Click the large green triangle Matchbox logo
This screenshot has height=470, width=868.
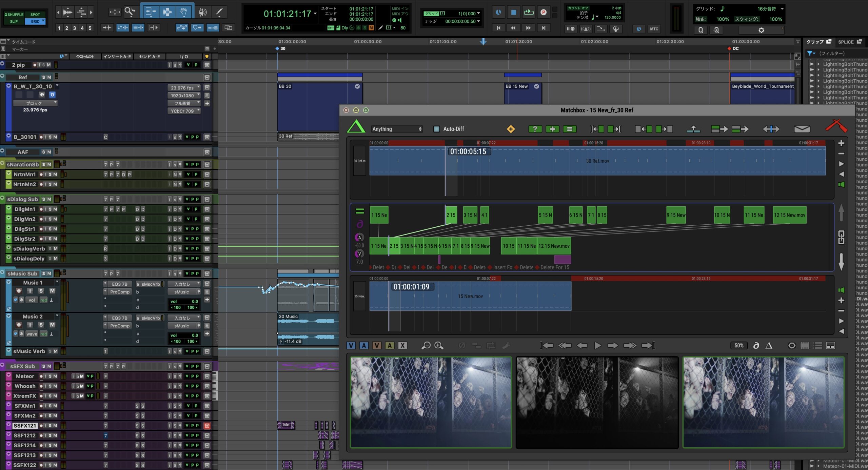[x=356, y=126]
